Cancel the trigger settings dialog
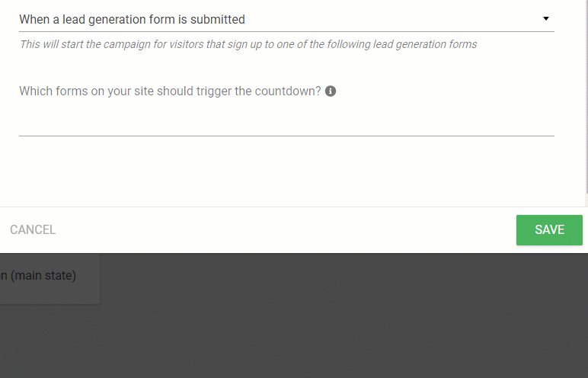Viewport: 588px width, 378px height. [x=33, y=229]
